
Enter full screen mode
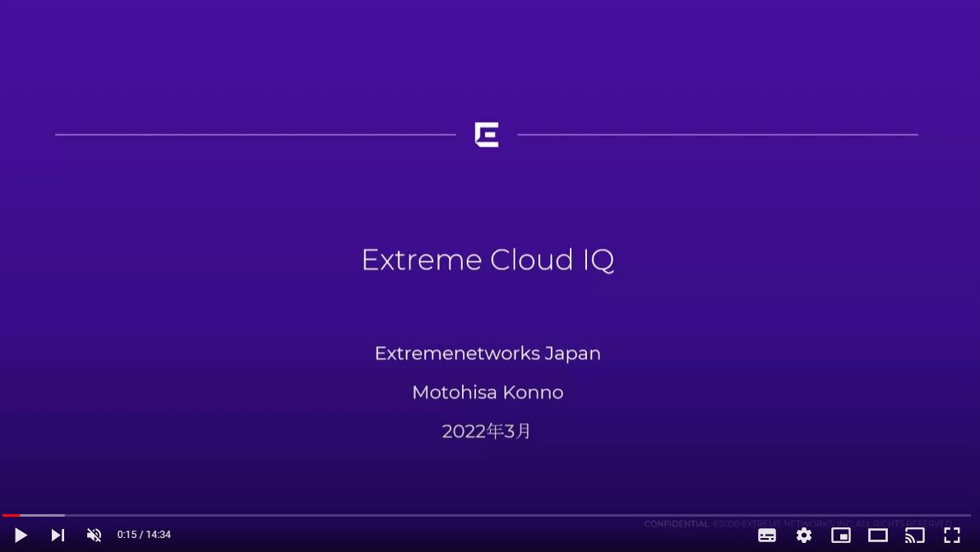pyautogui.click(x=952, y=535)
